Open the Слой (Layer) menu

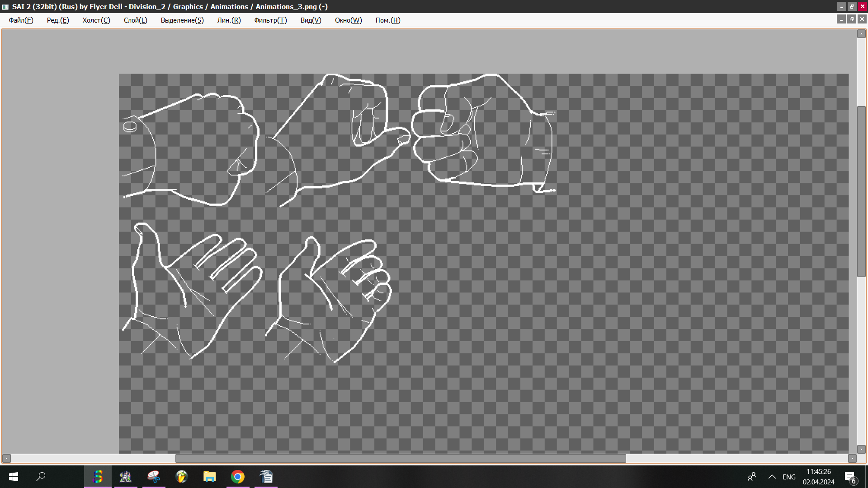coord(135,20)
